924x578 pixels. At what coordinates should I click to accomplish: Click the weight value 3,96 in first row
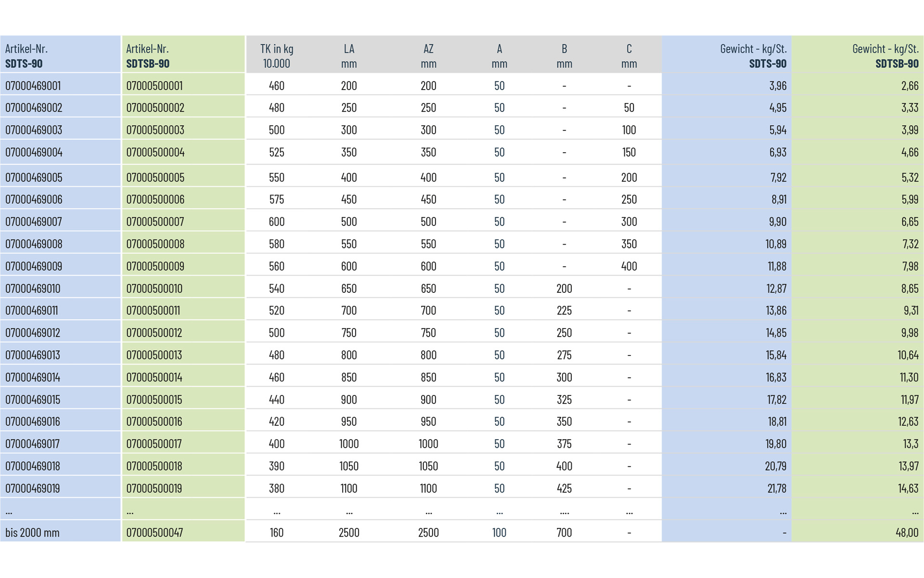click(777, 86)
